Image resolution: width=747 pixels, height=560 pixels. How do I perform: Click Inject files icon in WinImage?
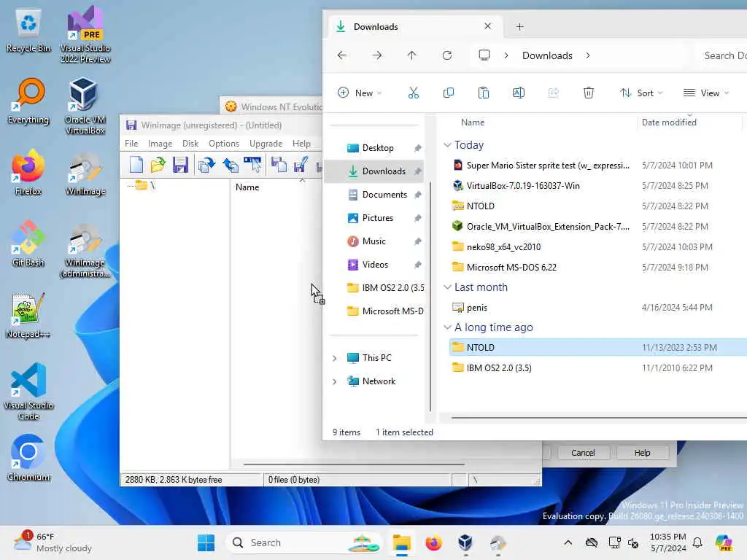(x=206, y=165)
